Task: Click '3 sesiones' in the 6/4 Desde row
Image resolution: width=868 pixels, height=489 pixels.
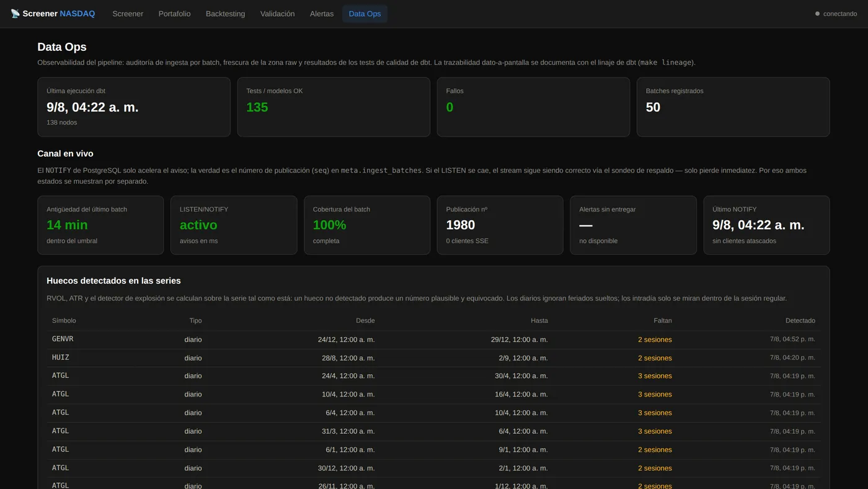Action: [655, 413]
